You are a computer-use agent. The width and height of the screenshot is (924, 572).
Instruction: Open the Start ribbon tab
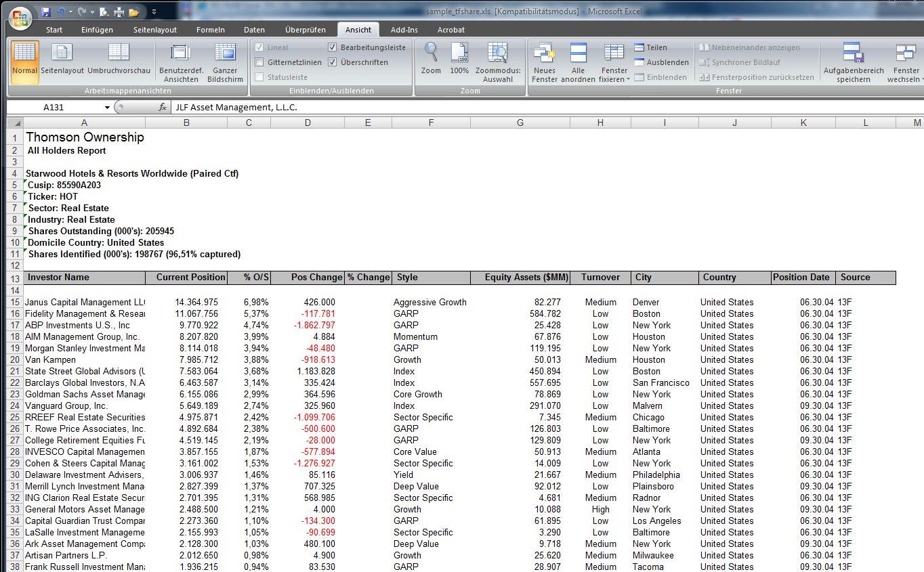(54, 30)
